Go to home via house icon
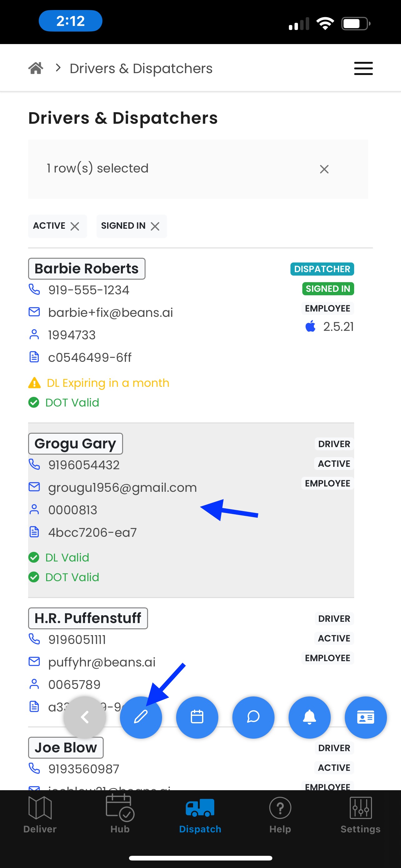Viewport: 401px width, 868px height. (x=36, y=68)
